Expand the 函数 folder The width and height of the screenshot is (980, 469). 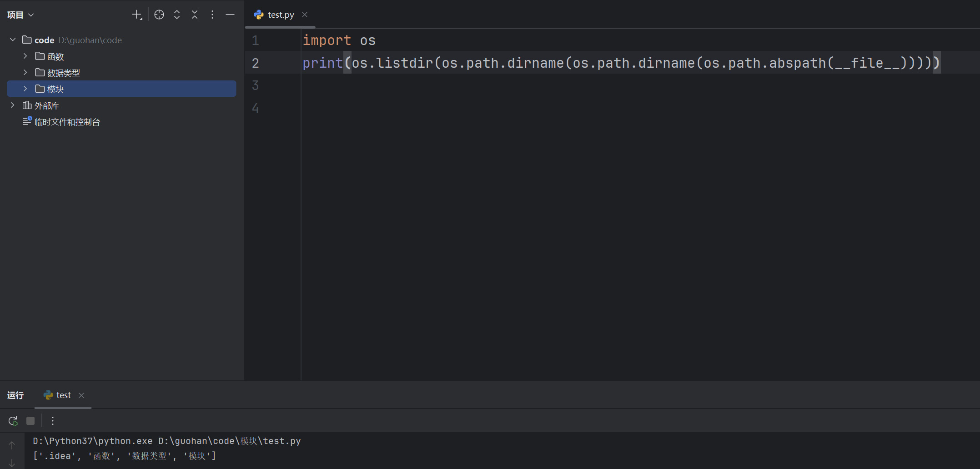coord(25,56)
